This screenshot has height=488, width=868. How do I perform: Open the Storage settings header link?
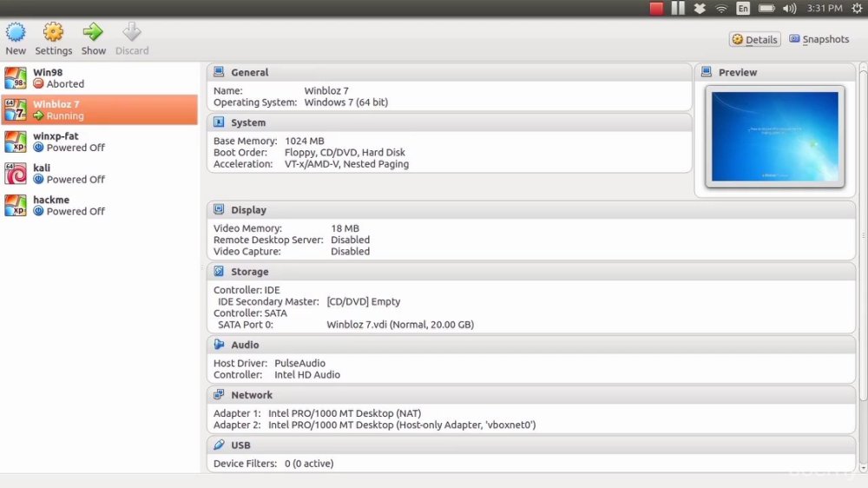coord(250,272)
